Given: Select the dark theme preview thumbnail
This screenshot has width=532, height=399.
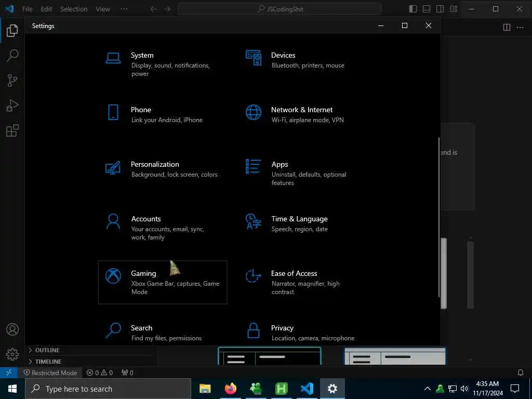Looking at the screenshot, I should [x=270, y=356].
